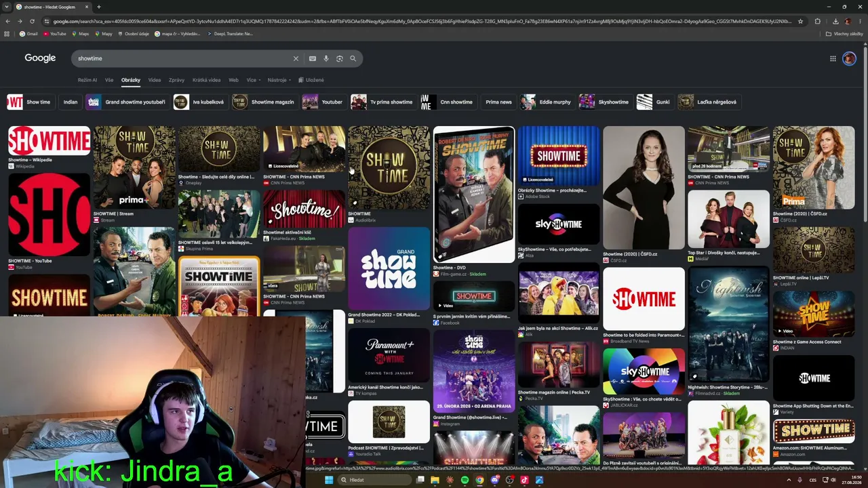
Task: Clear the search box with the X icon
Action: click(x=296, y=58)
